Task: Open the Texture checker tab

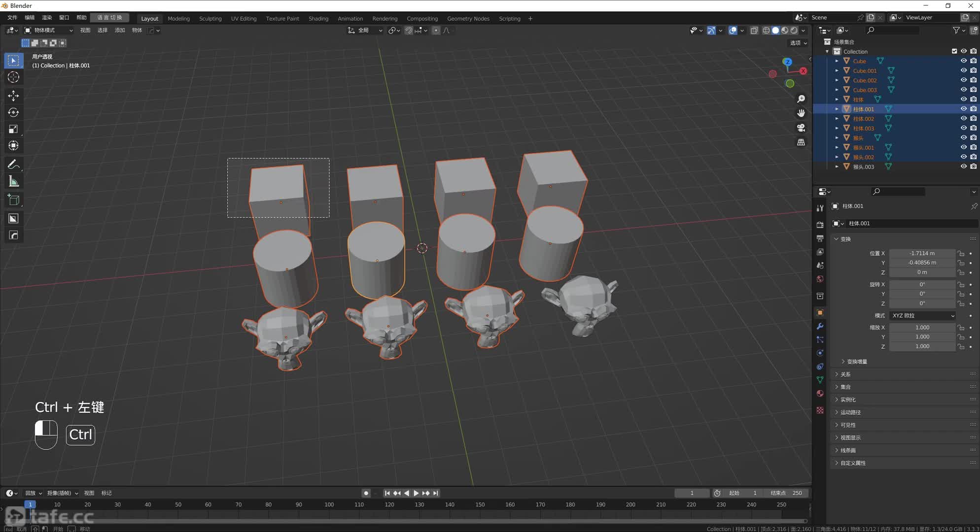Action: click(820, 410)
